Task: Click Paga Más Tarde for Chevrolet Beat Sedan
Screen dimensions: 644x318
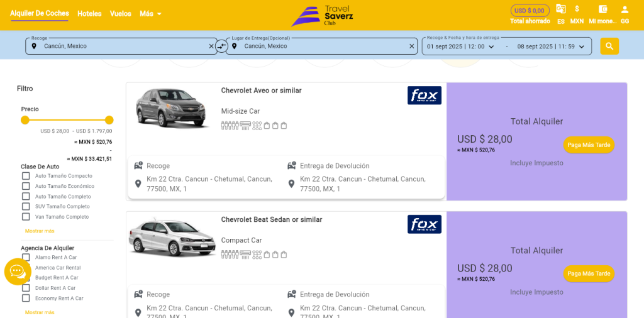Action: click(x=589, y=273)
